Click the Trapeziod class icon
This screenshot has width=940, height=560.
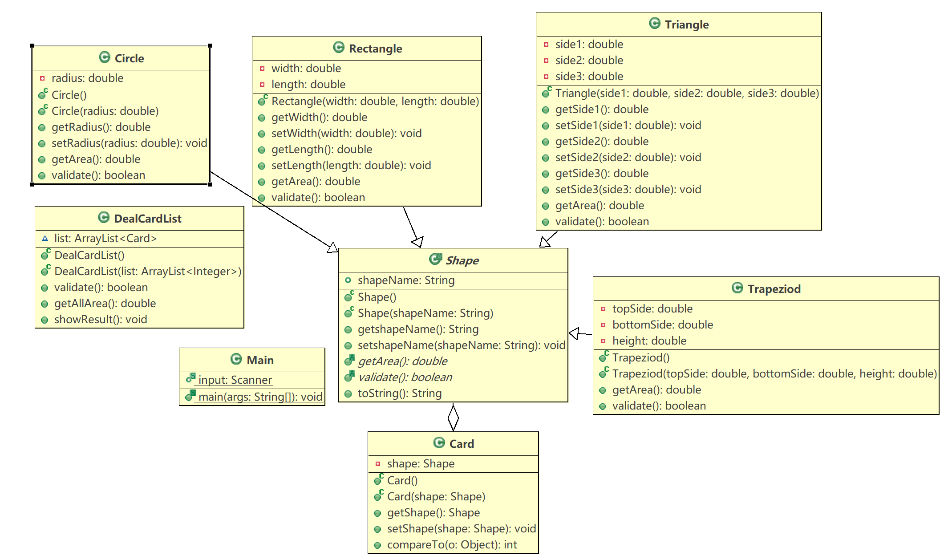pyautogui.click(x=737, y=288)
